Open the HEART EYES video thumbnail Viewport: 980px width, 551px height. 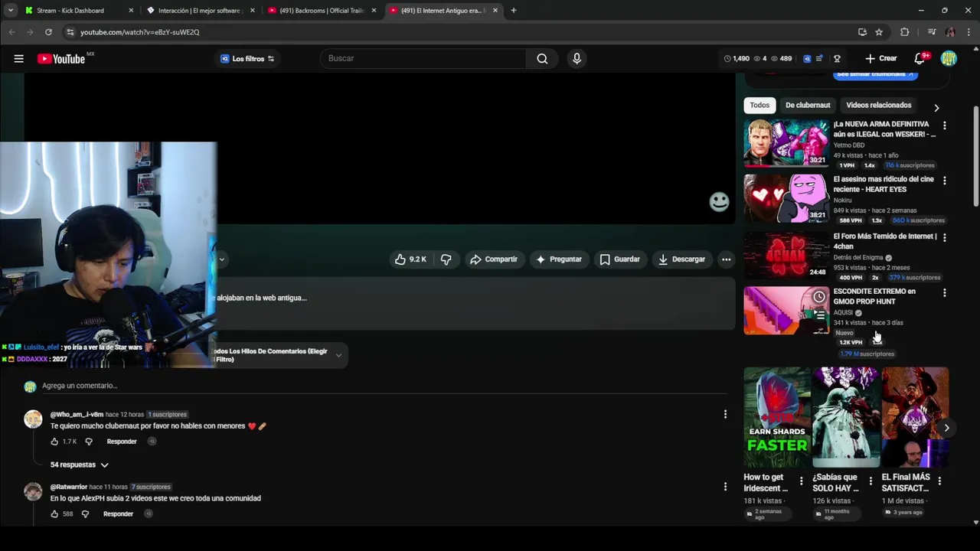point(786,198)
